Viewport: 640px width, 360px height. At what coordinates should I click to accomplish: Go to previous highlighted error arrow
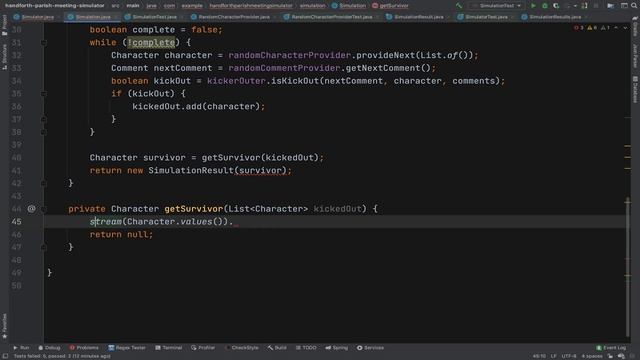click(616, 28)
